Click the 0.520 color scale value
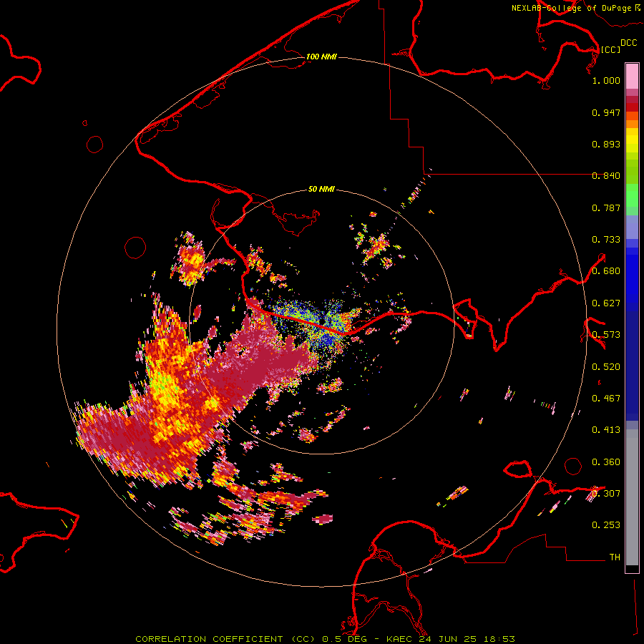 tap(606, 367)
